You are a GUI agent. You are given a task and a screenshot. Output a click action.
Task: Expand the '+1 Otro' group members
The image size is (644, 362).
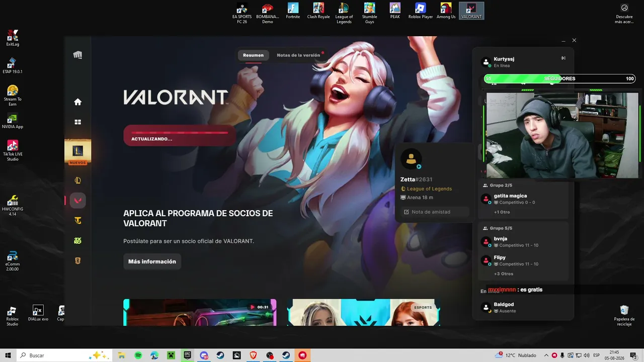tap(502, 212)
